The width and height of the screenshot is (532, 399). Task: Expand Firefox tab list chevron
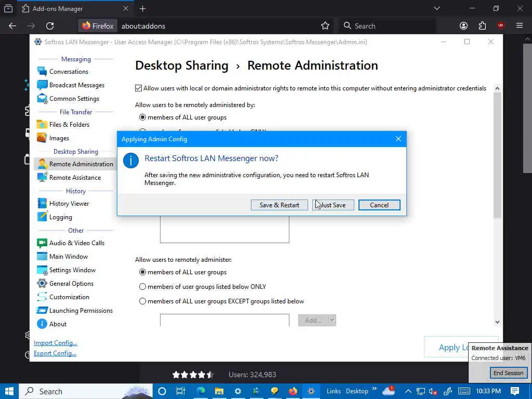436,8
